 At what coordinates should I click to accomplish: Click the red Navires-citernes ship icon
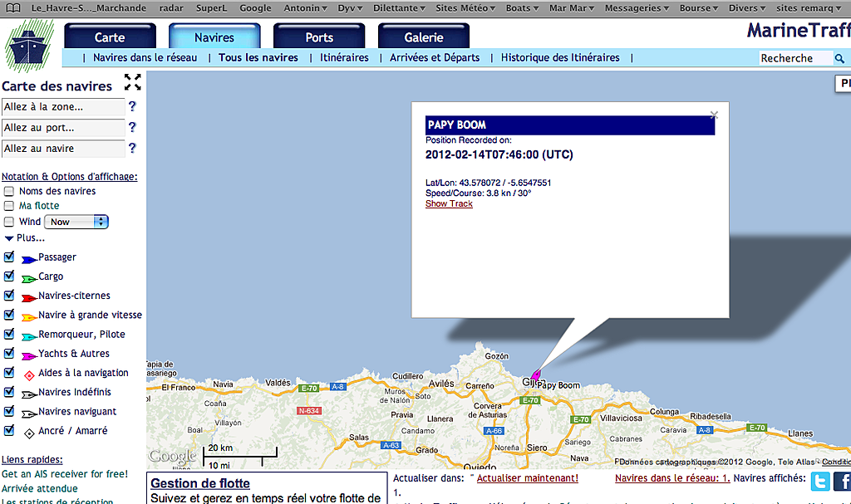[x=29, y=298]
